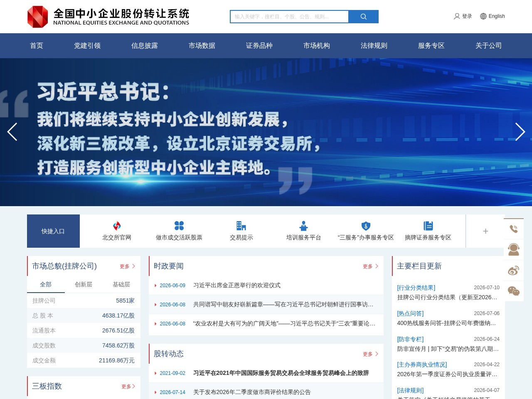532x399 pixels.
Task: Click the 总股本 4638.17亿股 value
Action: [x=118, y=315]
